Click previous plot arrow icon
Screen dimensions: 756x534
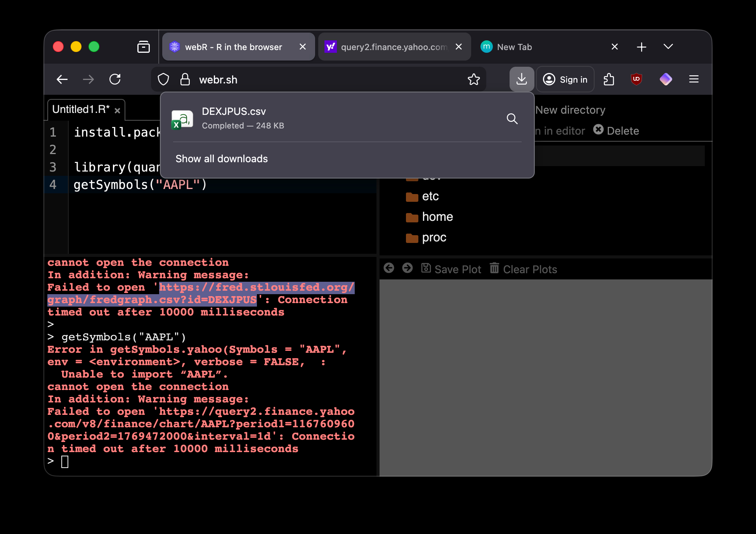click(x=389, y=268)
